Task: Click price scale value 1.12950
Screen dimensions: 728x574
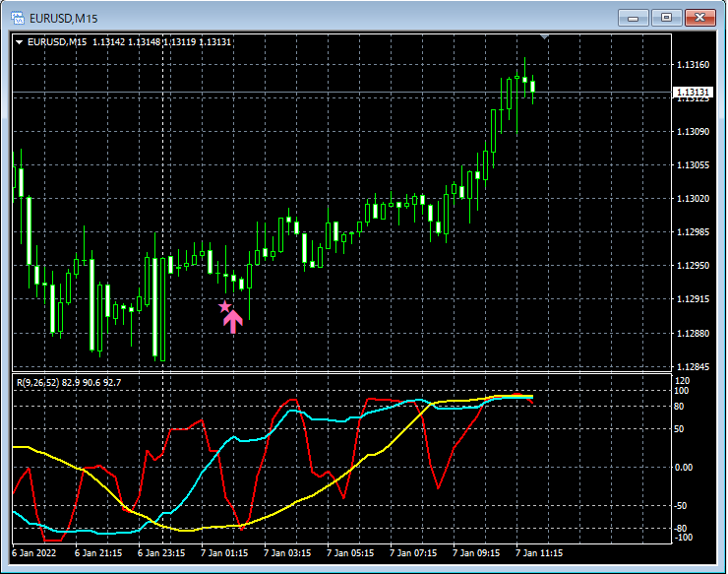Action: click(x=694, y=266)
